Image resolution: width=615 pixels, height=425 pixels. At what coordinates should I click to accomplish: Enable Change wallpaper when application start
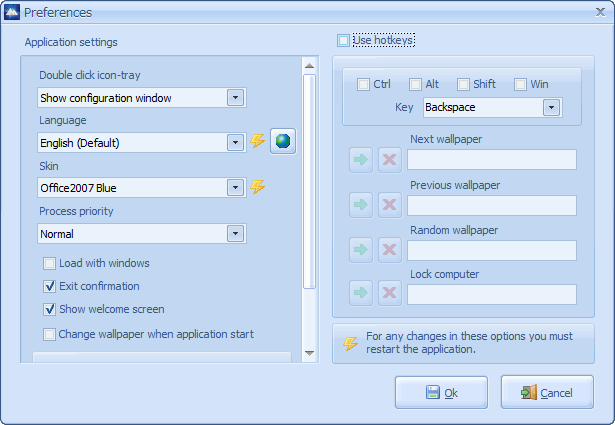tap(49, 334)
